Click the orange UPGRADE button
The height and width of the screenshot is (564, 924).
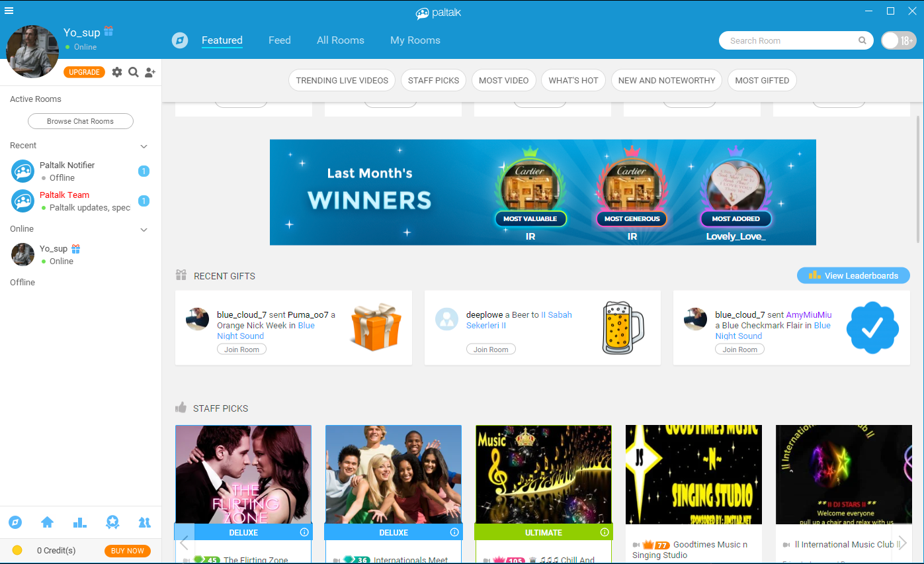[x=85, y=72]
